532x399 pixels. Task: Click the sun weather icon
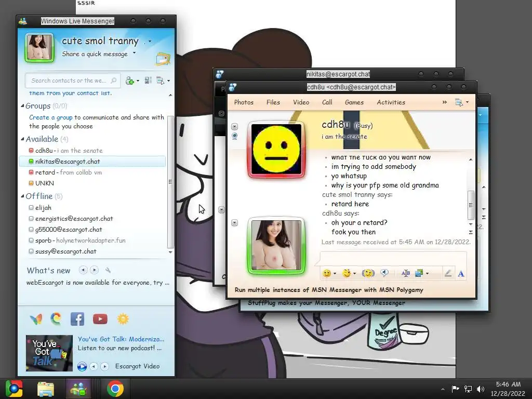coord(123,319)
